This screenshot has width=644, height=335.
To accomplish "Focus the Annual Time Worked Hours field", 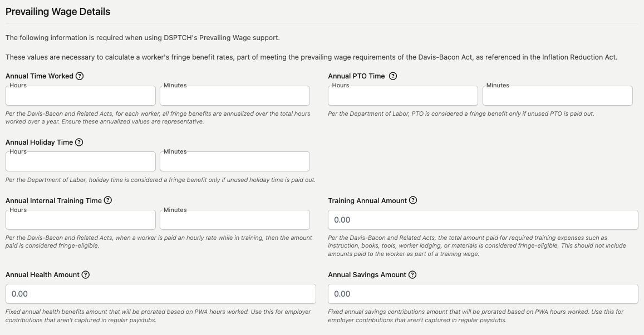I will tap(81, 96).
